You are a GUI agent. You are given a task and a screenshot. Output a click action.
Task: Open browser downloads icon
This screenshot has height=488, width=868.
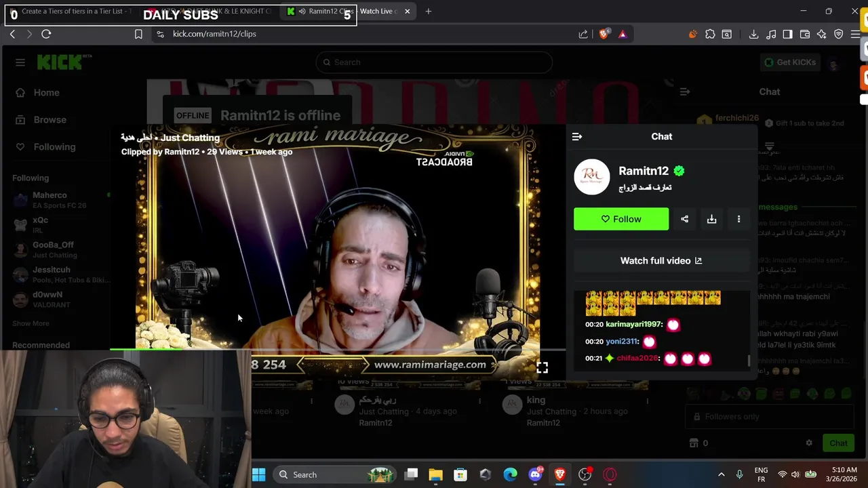(753, 34)
